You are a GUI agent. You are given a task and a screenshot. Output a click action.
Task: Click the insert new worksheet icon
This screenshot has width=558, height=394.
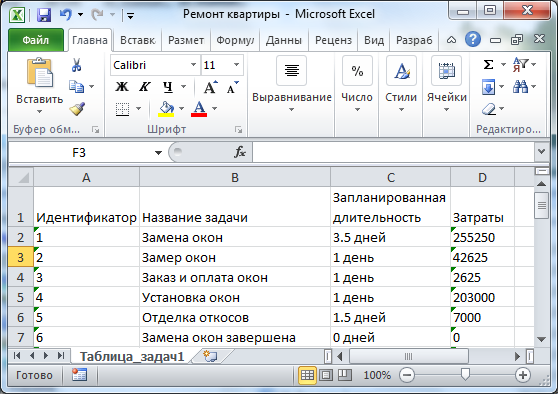pos(210,356)
